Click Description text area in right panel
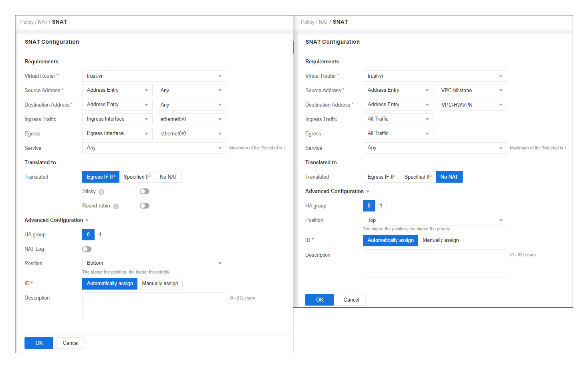Viewport: 588px width, 368px height. pos(435,263)
